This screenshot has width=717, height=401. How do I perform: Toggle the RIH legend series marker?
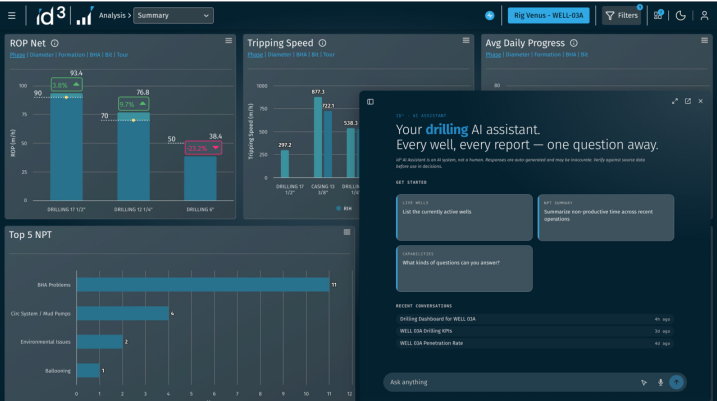tap(338, 209)
